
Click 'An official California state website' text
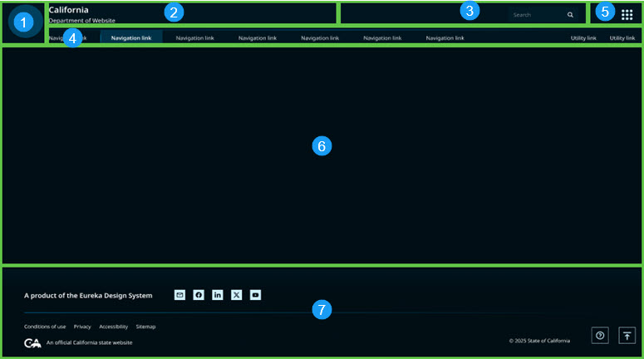click(x=89, y=342)
